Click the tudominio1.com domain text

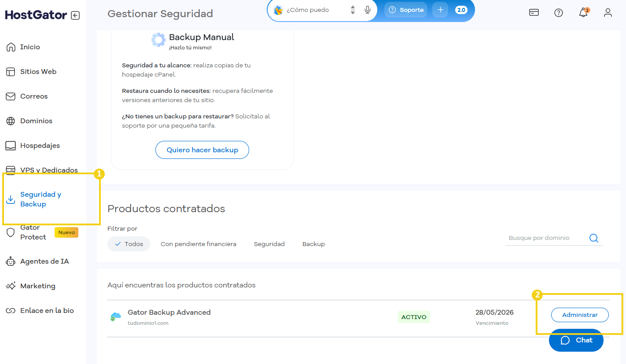(x=148, y=323)
